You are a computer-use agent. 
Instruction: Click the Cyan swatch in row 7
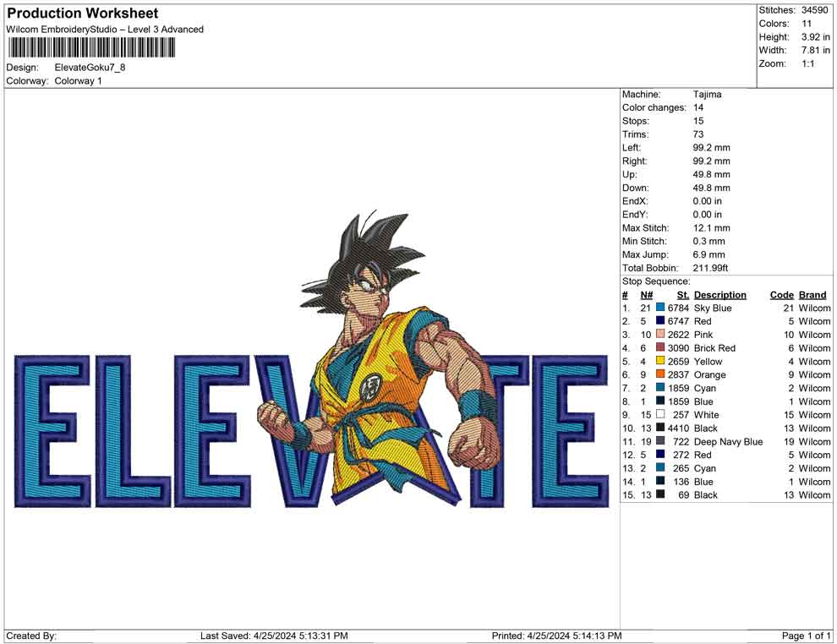tap(659, 388)
